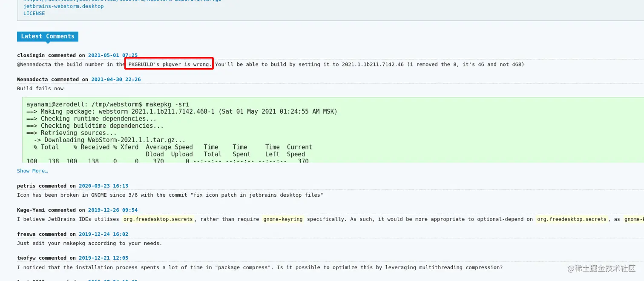This screenshot has height=281, width=644.
Task: Click the gnome-keyring code snippet after "require"
Action: [x=283, y=219]
